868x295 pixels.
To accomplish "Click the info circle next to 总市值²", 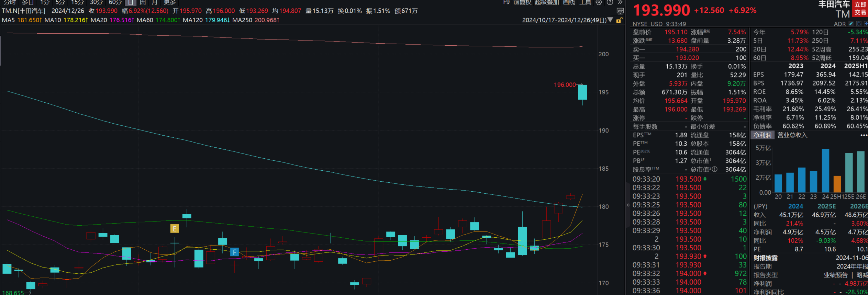I will 715,169.
